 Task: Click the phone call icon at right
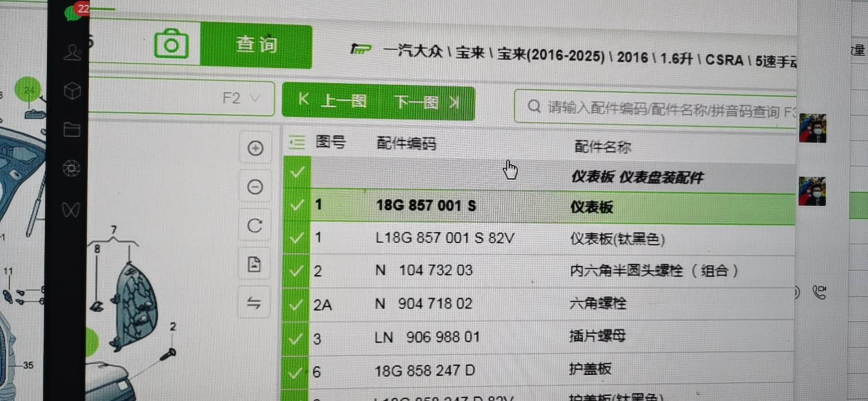click(819, 293)
